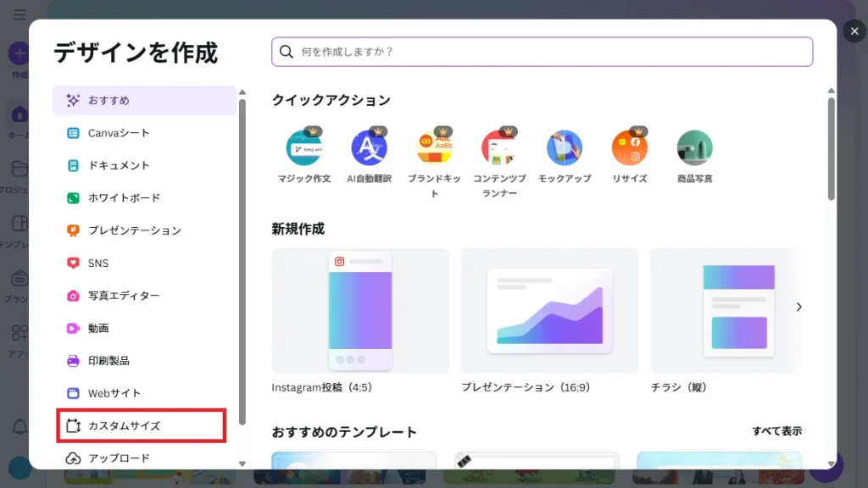Select the おすすめ category
868x488 pixels.
pos(144,100)
